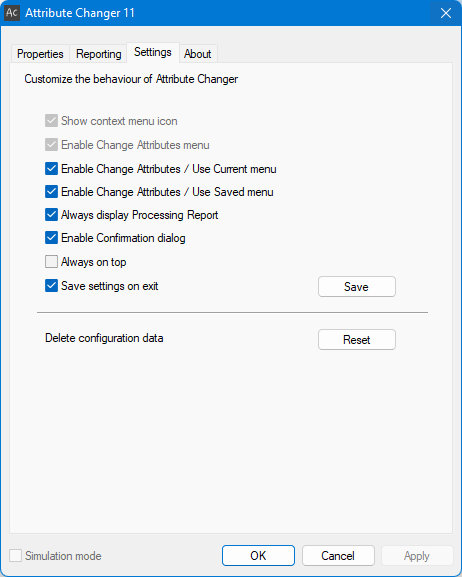Click the 'Delete configuration data' label
The height and width of the screenshot is (577, 462).
click(104, 338)
